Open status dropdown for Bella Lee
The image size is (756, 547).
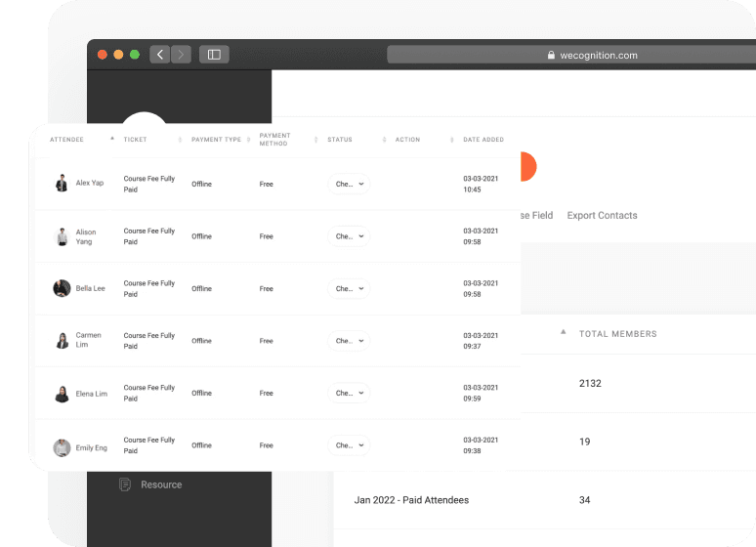(x=349, y=288)
